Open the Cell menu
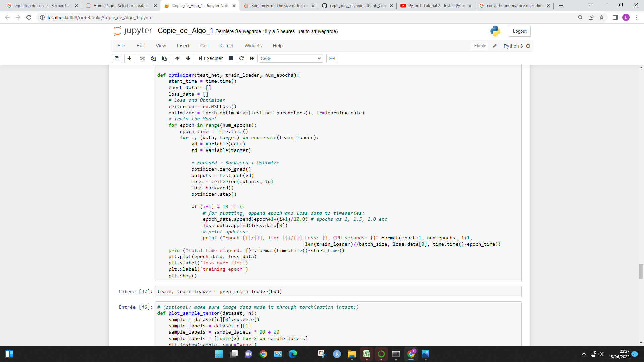This screenshot has width=644, height=362. [204, 46]
